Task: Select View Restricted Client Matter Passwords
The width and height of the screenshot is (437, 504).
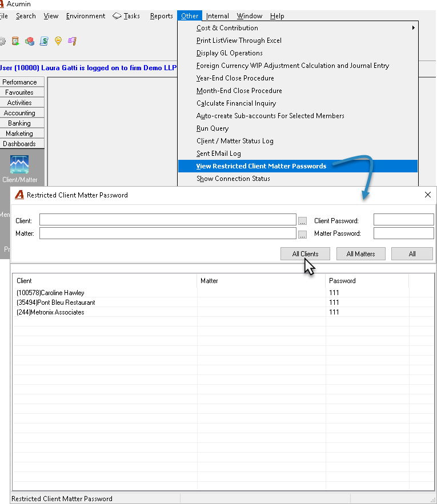Action: (298, 166)
